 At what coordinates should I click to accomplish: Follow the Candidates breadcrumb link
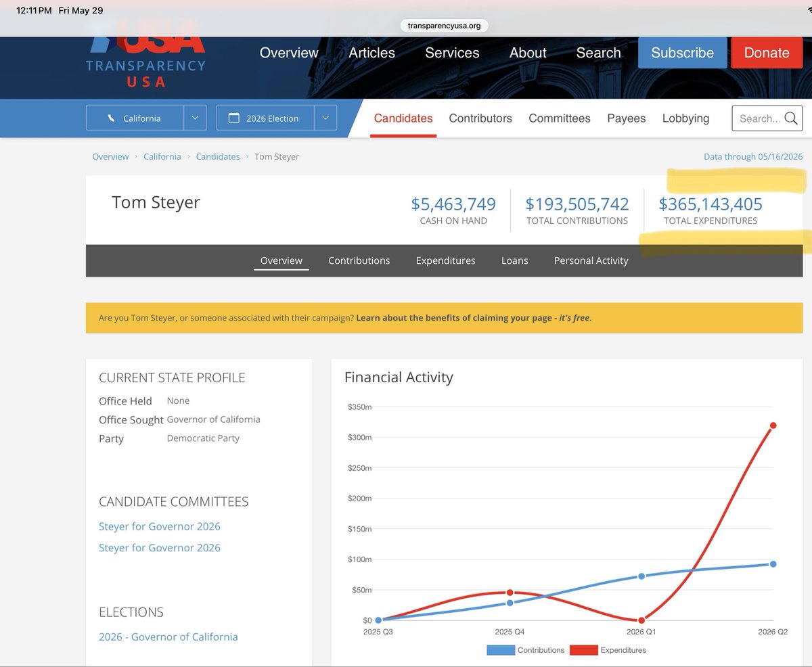pos(218,156)
